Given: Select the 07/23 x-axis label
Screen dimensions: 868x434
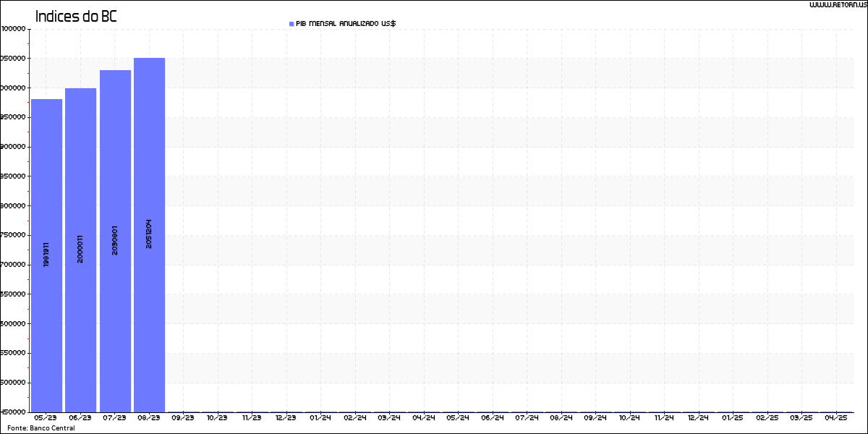Looking at the screenshot, I should coord(115,417).
